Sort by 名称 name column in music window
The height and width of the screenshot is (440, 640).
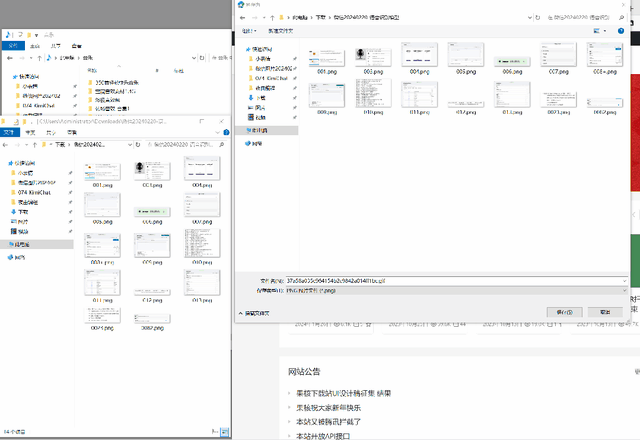[92, 71]
